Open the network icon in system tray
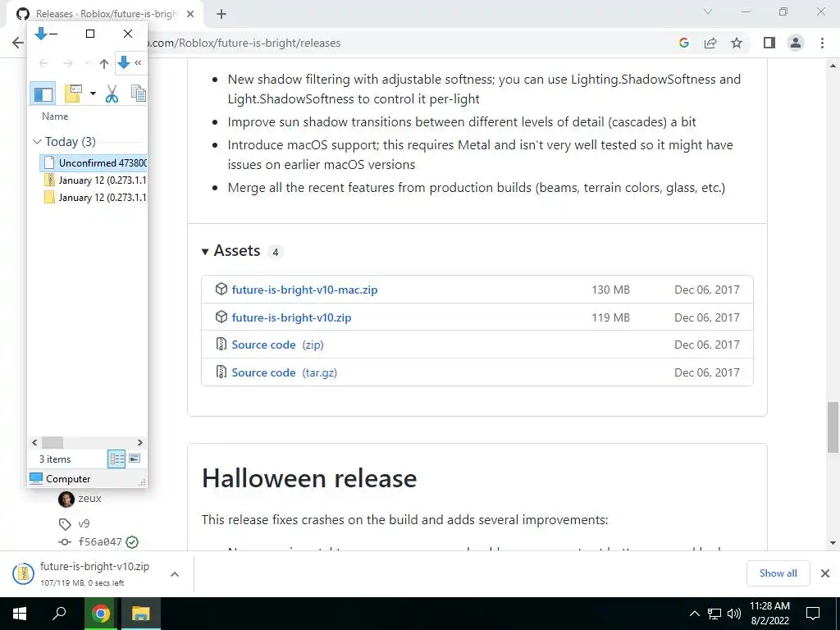The width and height of the screenshot is (840, 630). (714, 614)
